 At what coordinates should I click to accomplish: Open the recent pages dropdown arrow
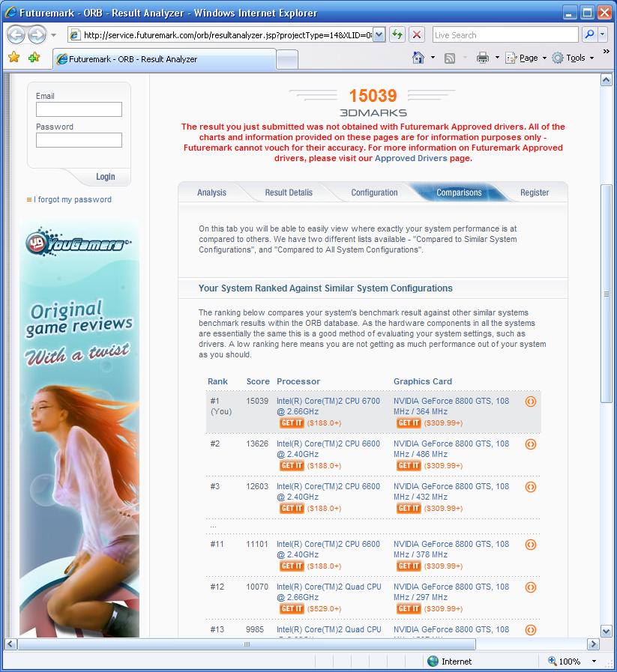(x=53, y=35)
